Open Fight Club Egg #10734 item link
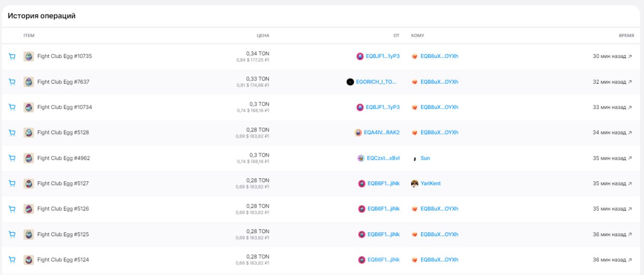The image size is (644, 275). coord(64,107)
